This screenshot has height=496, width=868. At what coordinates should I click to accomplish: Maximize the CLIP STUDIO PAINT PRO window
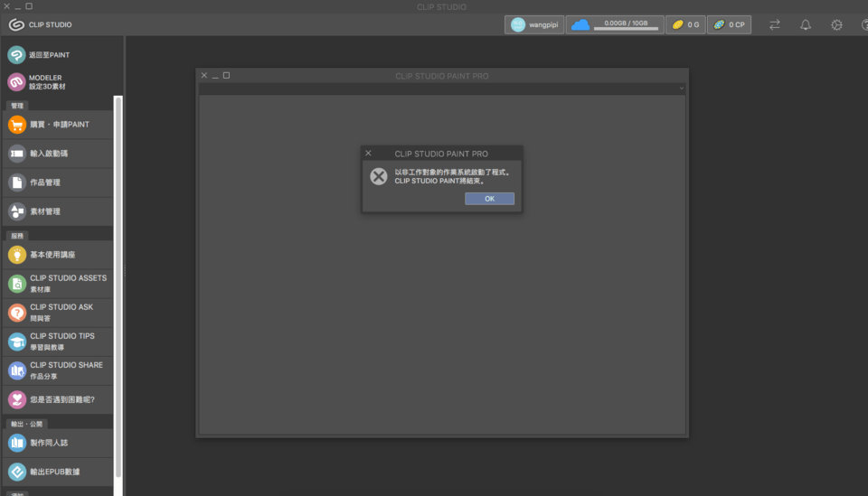pos(226,75)
